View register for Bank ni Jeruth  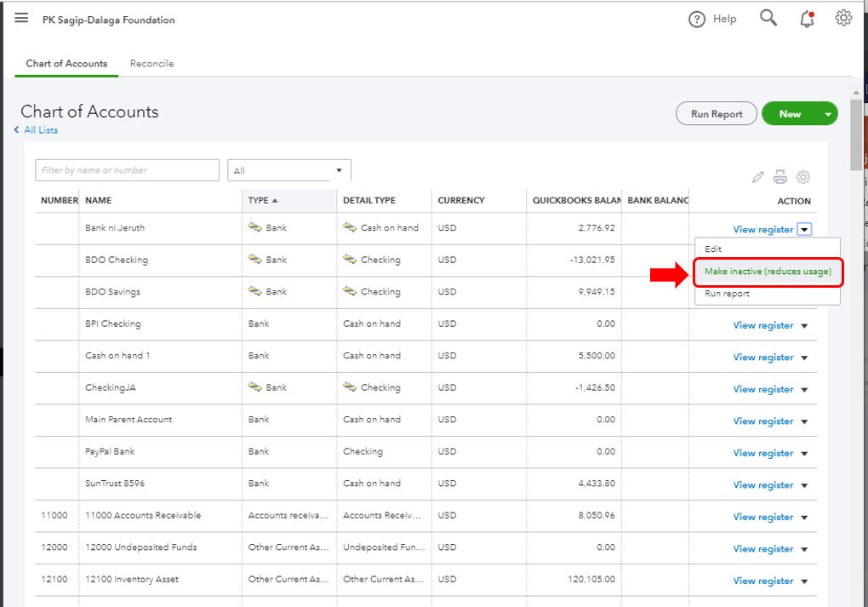[x=762, y=229]
